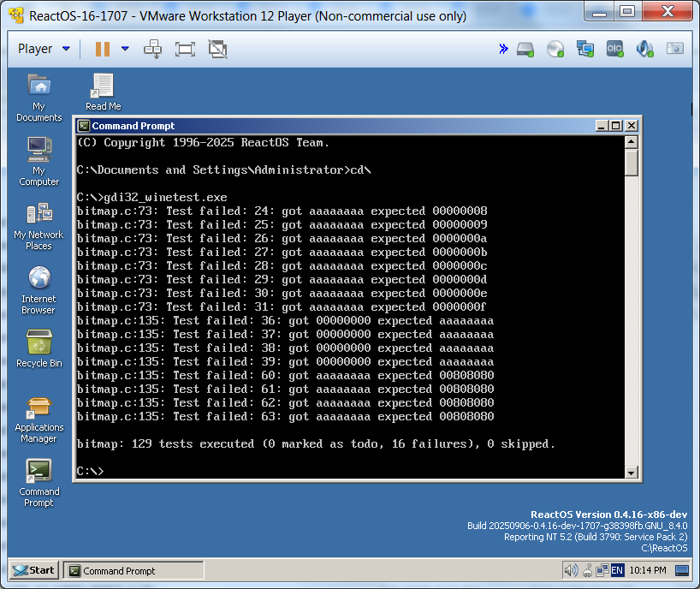Image resolution: width=700 pixels, height=589 pixels.
Task: Click the safely remove hardware tray icon
Action: tap(588, 570)
